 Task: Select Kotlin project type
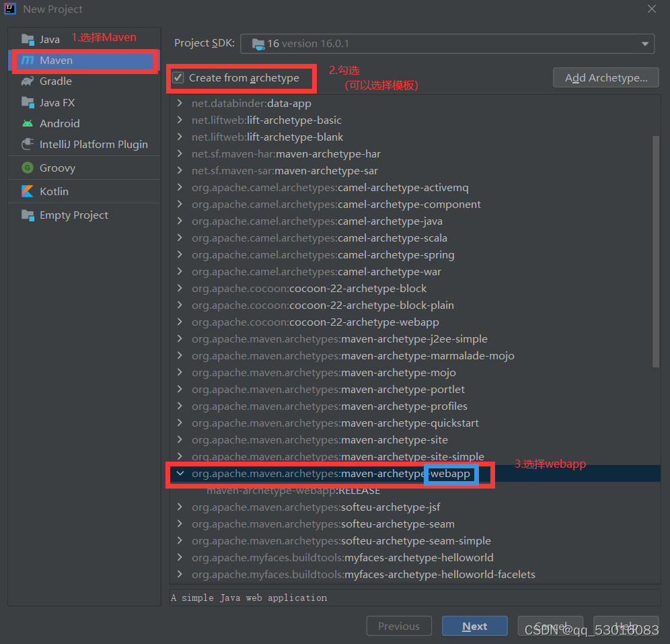click(84, 191)
